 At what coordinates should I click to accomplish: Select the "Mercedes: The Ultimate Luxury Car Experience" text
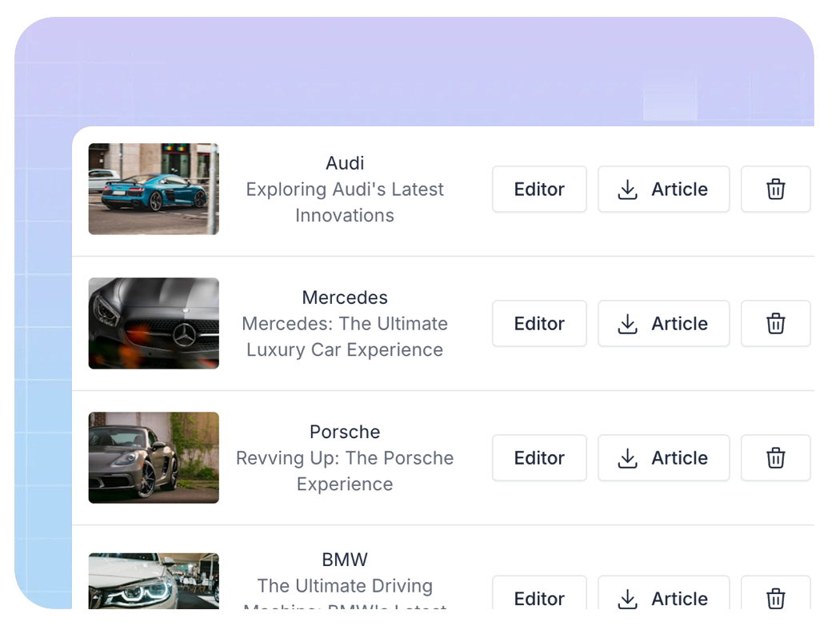[x=345, y=337]
